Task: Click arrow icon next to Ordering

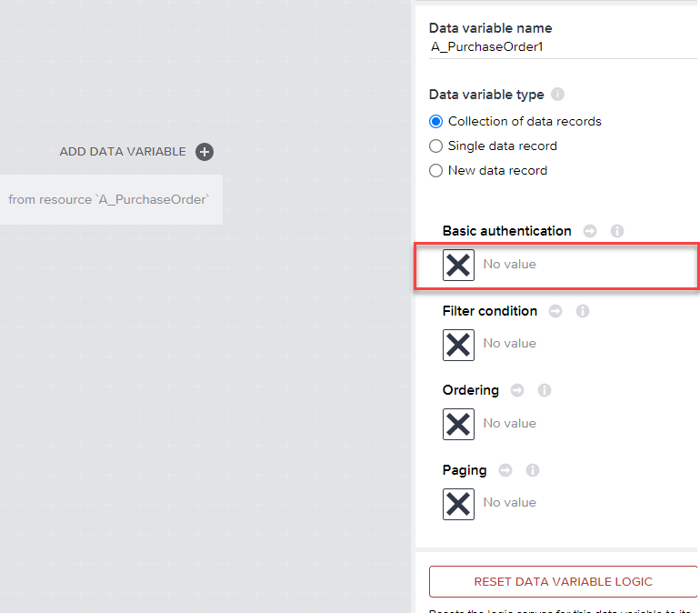Action: 517,390
